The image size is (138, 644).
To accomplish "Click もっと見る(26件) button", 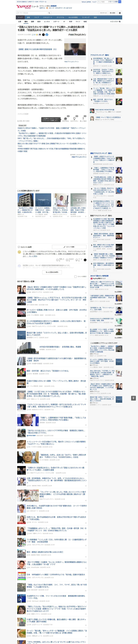I will pos(52,272).
